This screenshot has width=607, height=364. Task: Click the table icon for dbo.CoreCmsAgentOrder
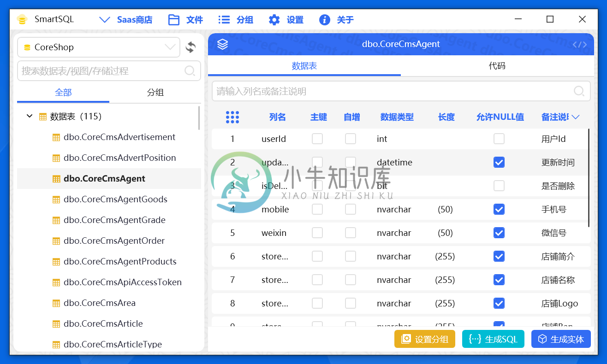(56, 241)
